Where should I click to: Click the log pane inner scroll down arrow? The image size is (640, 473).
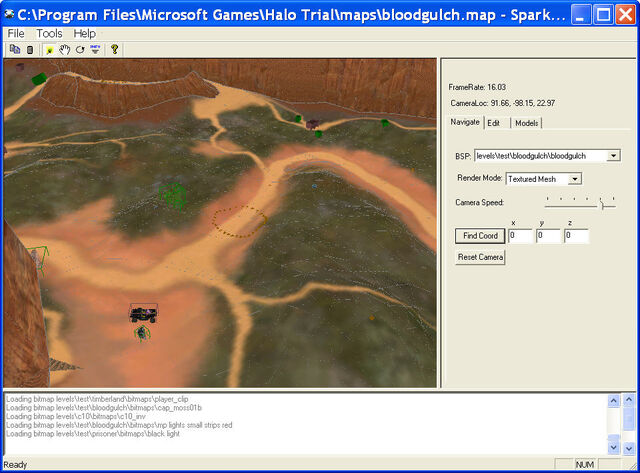coord(613,447)
